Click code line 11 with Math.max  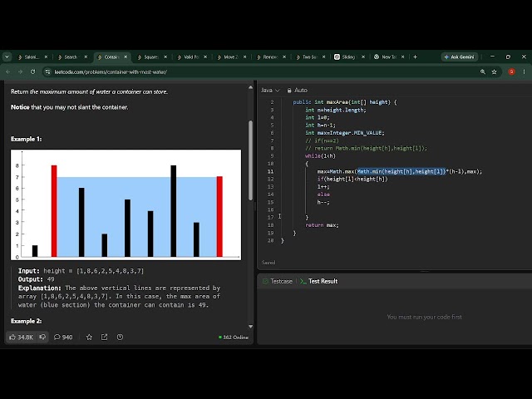click(399, 172)
